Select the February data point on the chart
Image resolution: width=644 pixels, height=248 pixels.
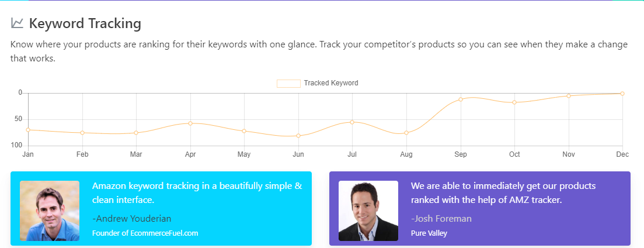[82, 133]
